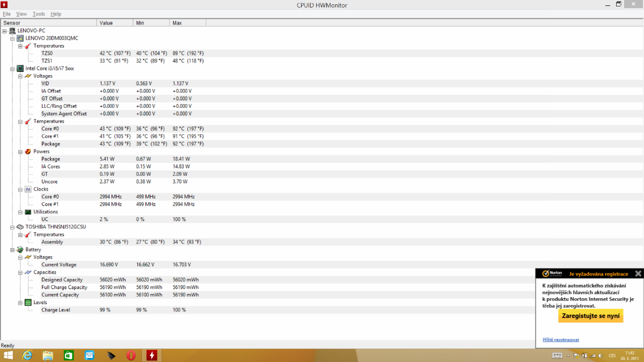
Task: Click the yellow Zaregistrujte se nyní button
Action: point(590,316)
